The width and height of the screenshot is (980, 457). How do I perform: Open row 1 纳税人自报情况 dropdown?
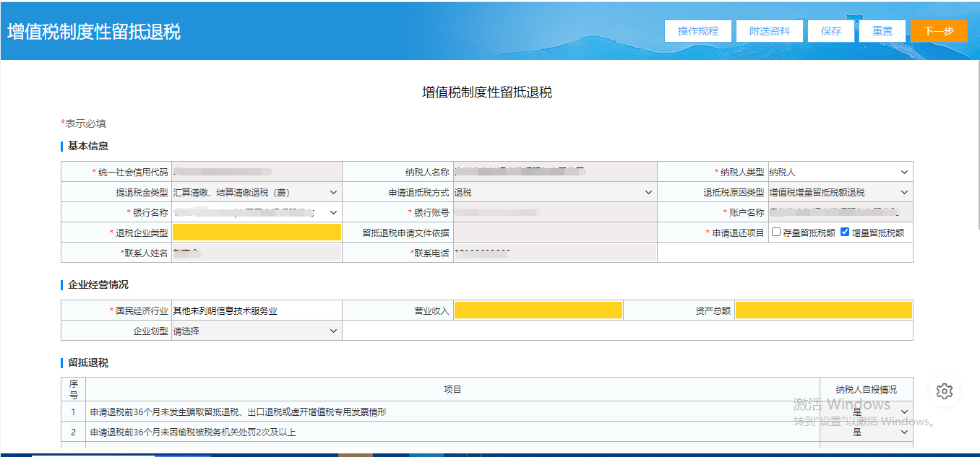pos(866,412)
